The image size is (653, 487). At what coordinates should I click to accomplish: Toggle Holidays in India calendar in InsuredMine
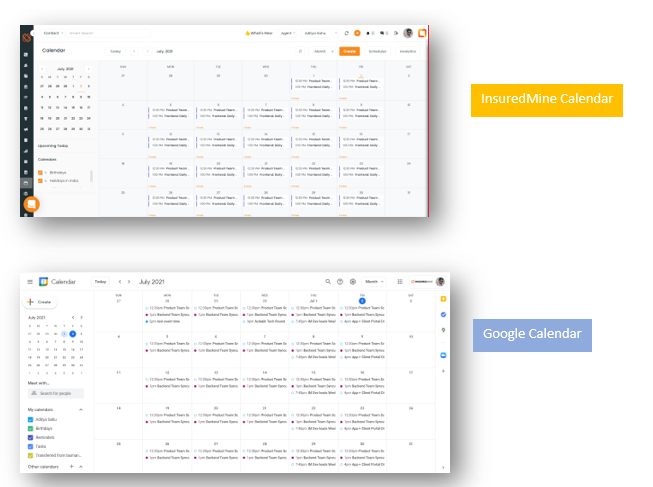tap(40, 181)
